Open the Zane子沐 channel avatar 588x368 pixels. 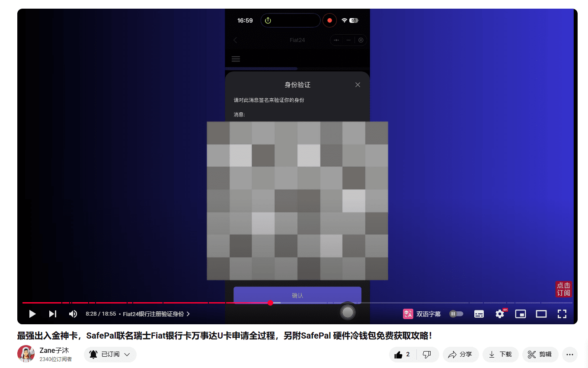tap(26, 354)
